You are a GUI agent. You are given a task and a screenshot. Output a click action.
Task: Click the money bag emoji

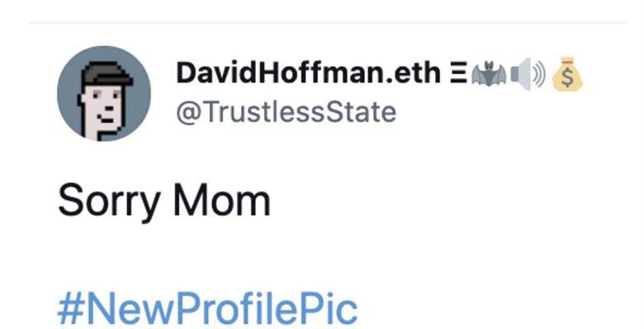tap(567, 74)
